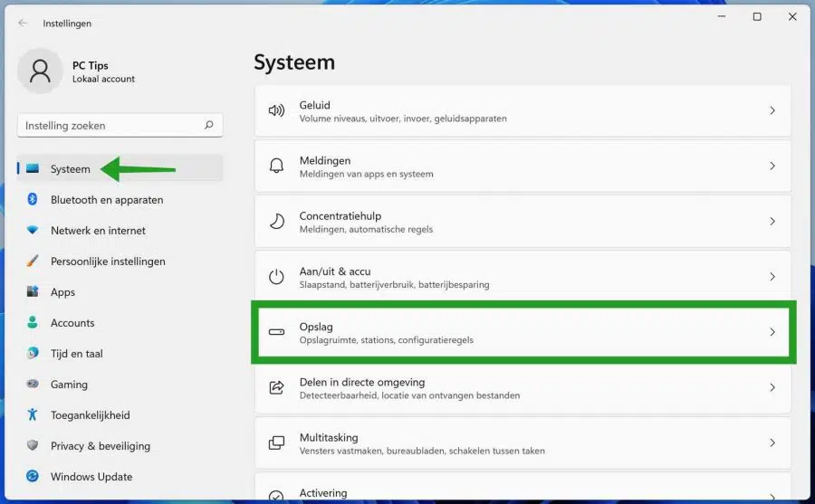Click the Bluetooth icon in sidebar

click(33, 199)
